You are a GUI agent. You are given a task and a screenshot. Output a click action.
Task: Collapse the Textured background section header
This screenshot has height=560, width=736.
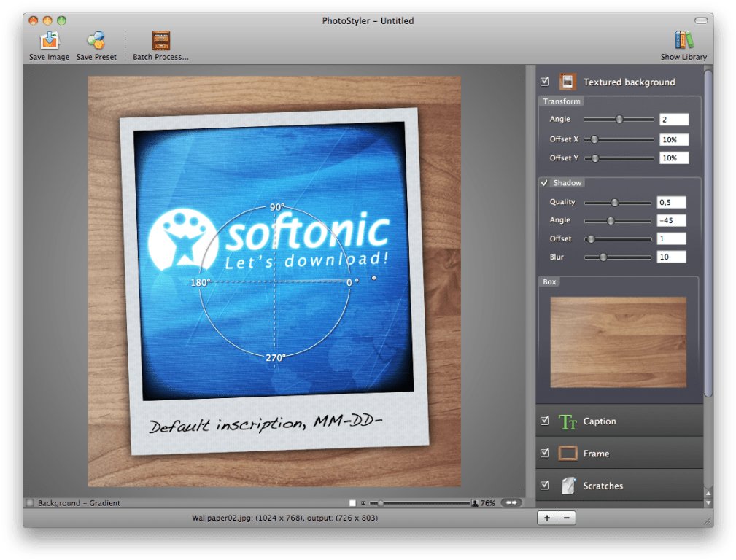point(619,82)
